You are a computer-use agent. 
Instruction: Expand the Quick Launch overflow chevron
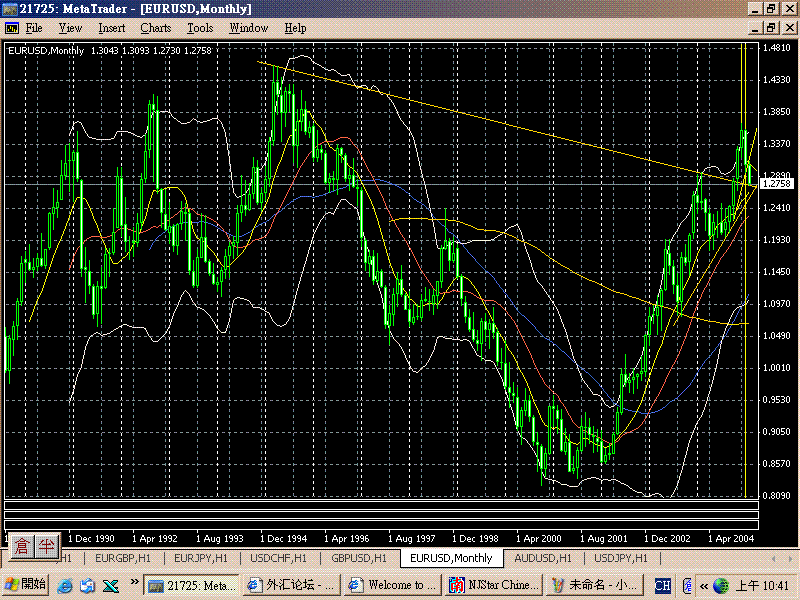tap(134, 583)
